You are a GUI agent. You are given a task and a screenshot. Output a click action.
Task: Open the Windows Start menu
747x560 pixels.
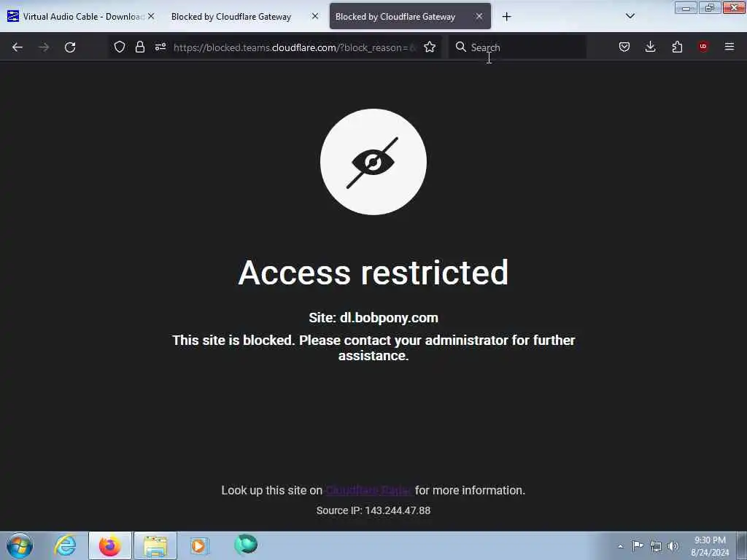20,545
